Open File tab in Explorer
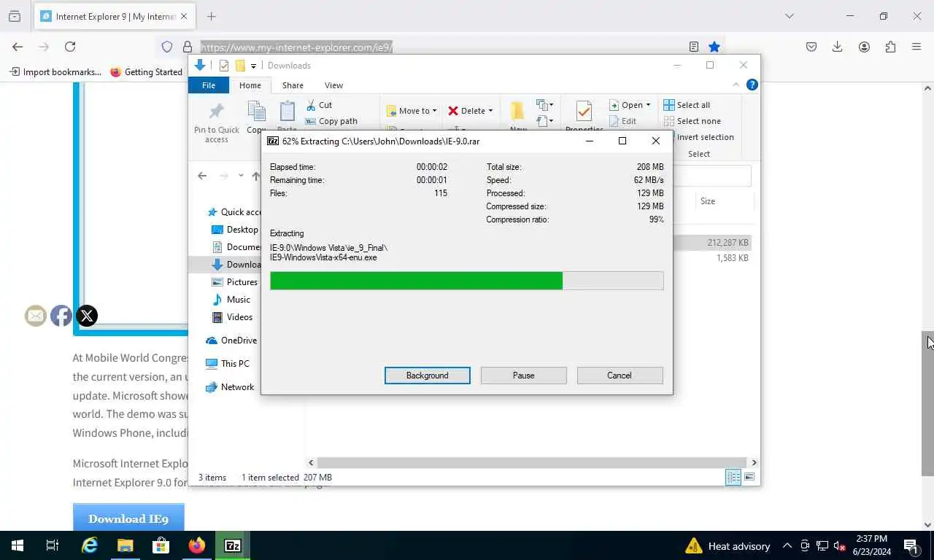This screenshot has width=934, height=560. (209, 85)
